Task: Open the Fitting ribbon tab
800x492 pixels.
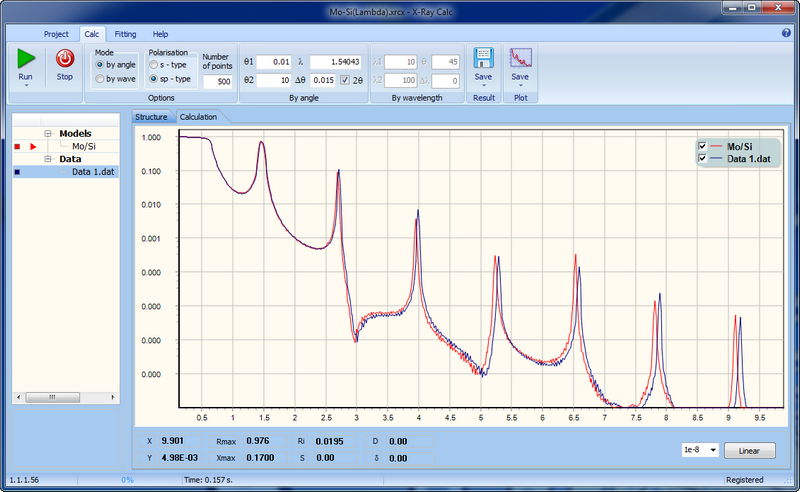Action: 125,34
